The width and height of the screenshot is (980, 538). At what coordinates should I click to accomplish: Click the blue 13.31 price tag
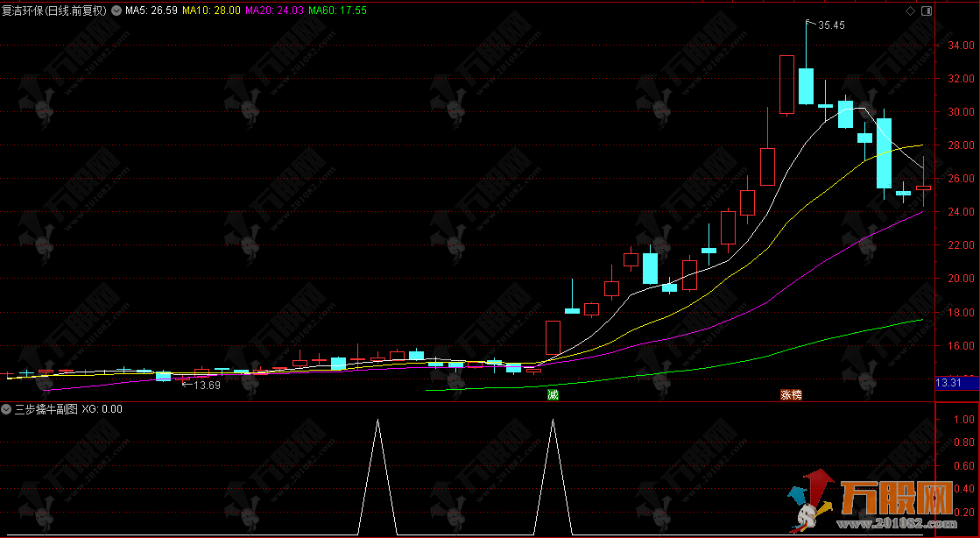click(948, 383)
